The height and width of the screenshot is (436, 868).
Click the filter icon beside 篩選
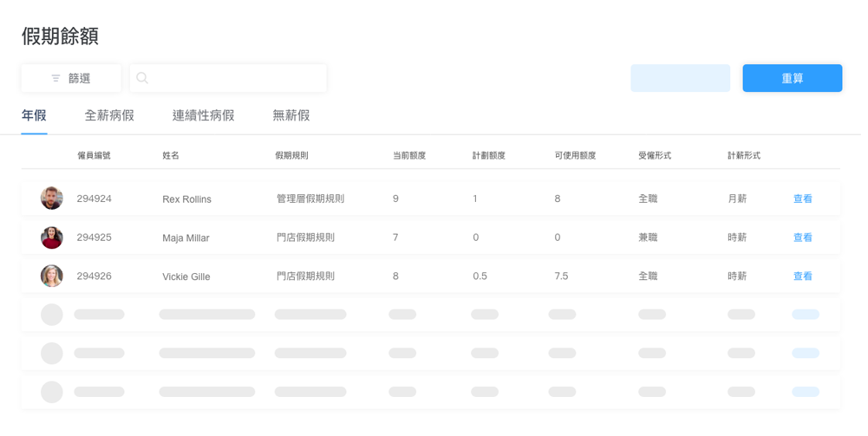(x=56, y=78)
